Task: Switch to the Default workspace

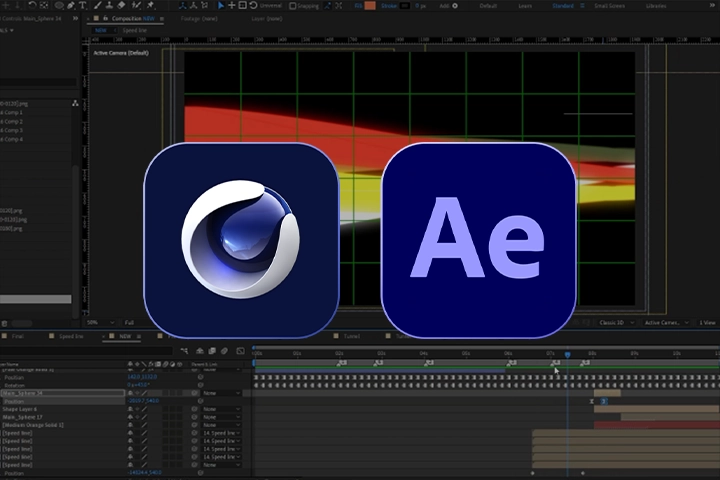Action: pyautogui.click(x=488, y=6)
